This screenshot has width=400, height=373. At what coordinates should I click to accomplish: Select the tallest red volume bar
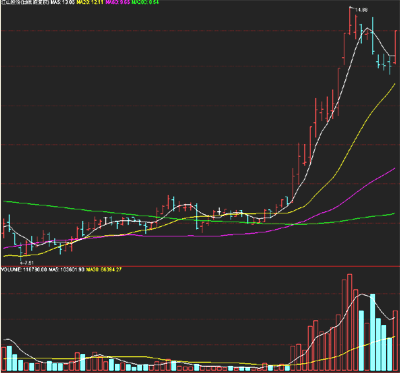(350, 323)
